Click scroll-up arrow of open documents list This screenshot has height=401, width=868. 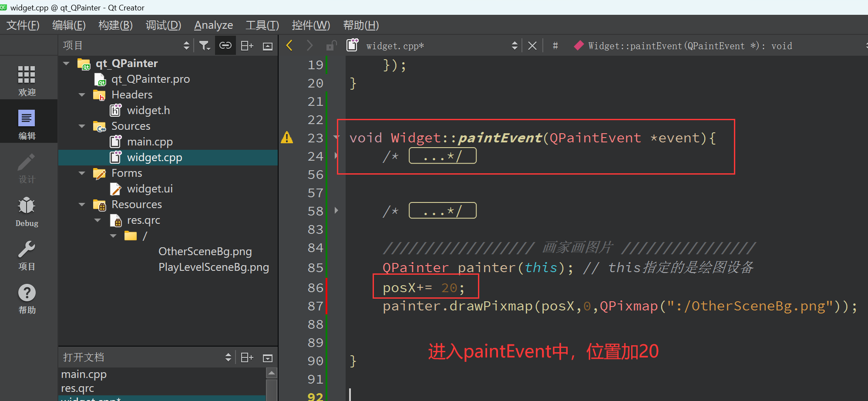point(271,373)
